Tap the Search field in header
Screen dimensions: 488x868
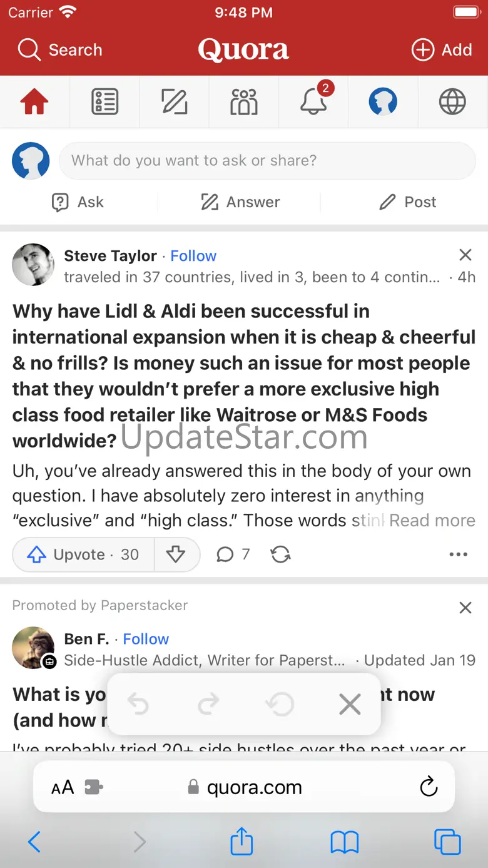point(61,50)
